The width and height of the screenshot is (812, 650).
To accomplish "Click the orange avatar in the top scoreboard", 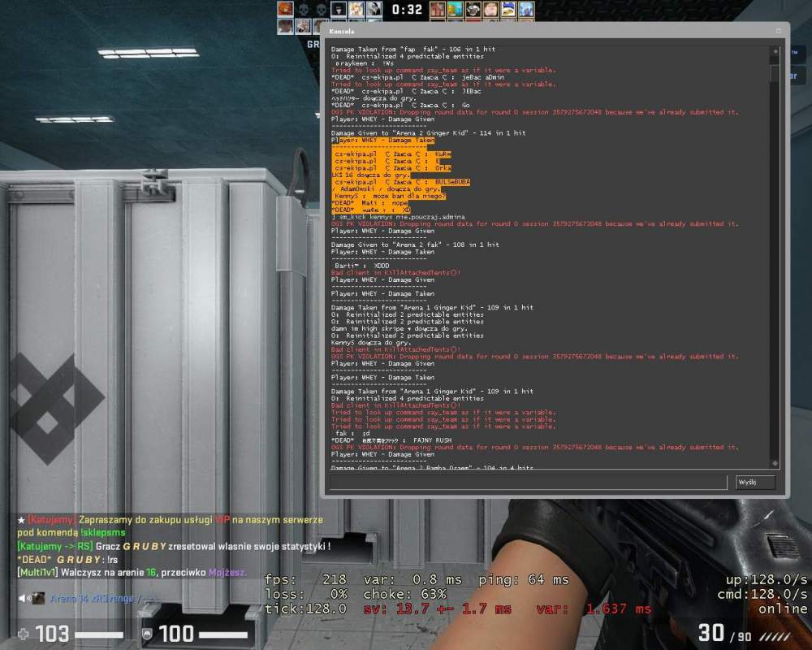I will [x=285, y=9].
